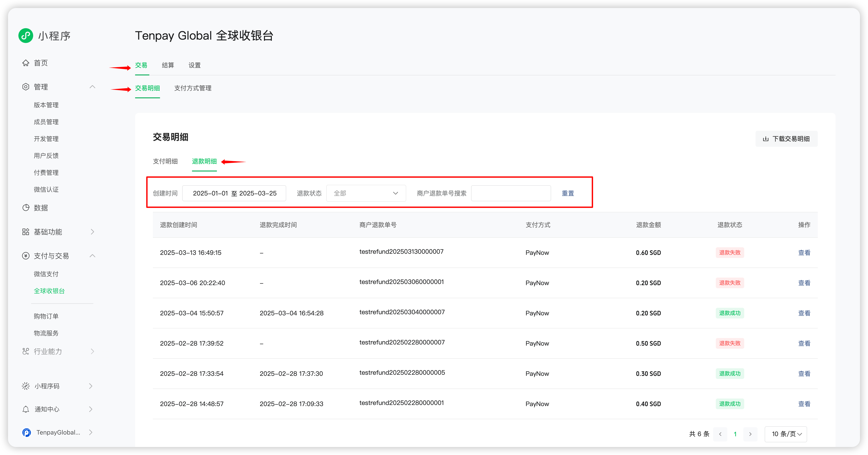Click the 重置 reset link
The image size is (868, 455).
568,193
